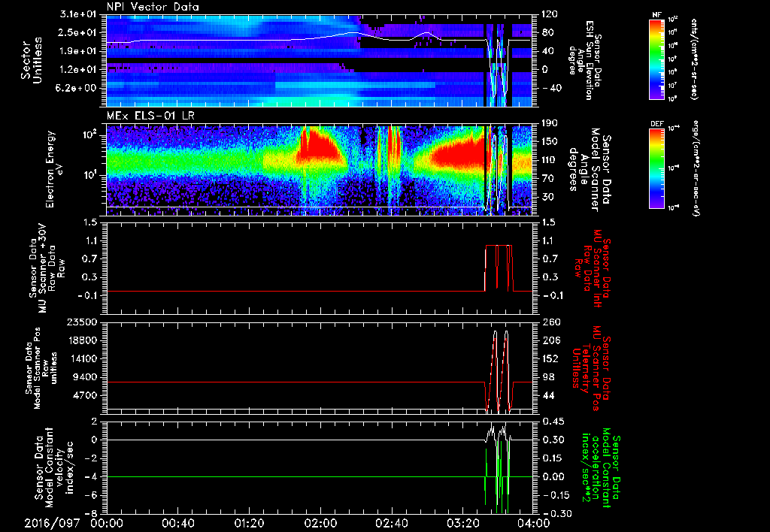Screen dimensions: 770x532
Task: Click the 'Sector Unitless' axis label
Action: coord(32,60)
